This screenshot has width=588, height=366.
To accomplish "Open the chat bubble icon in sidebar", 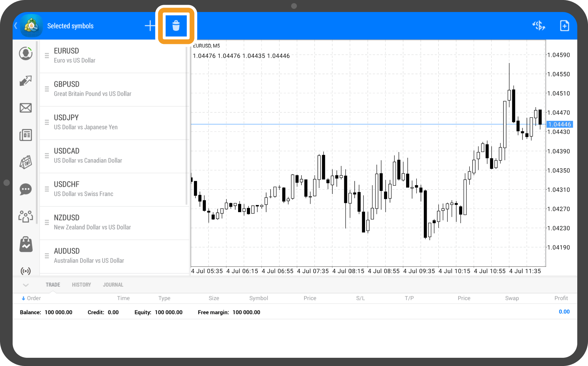I will click(26, 189).
